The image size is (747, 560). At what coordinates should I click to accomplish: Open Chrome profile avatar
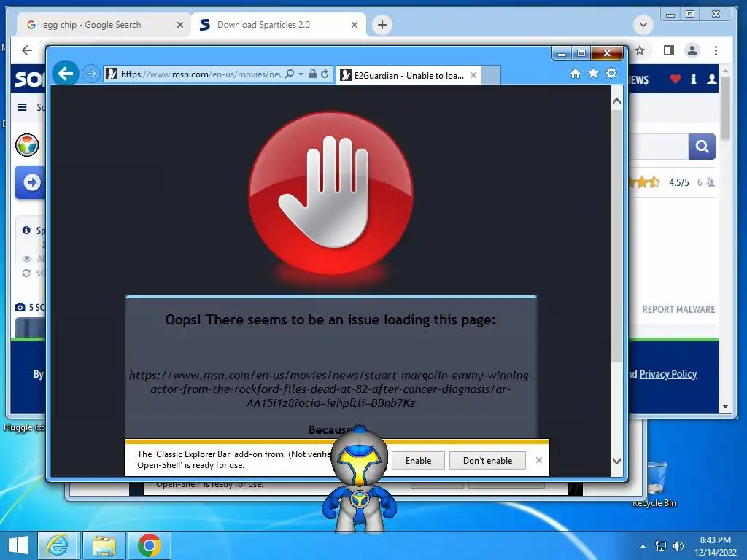point(692,50)
